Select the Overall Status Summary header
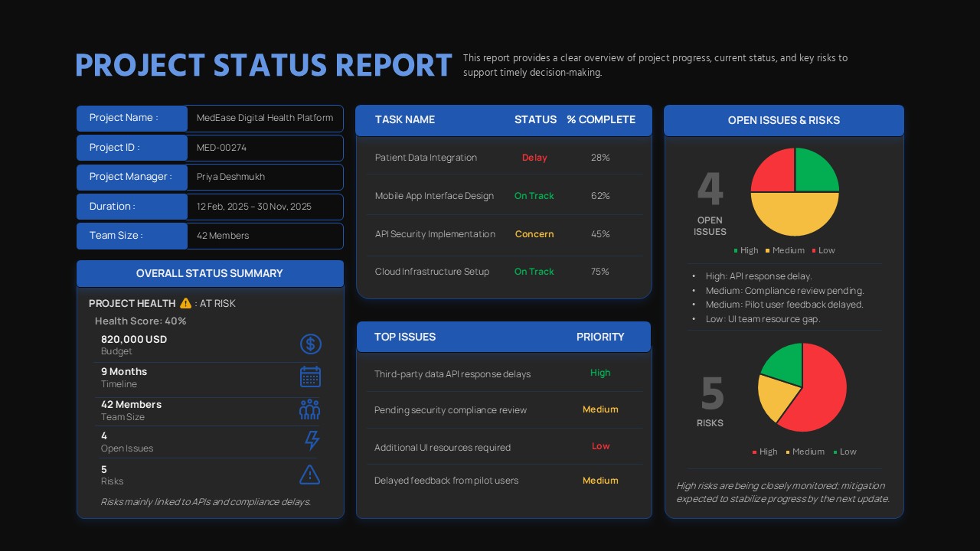This screenshot has width=980, height=551. pyautogui.click(x=210, y=273)
